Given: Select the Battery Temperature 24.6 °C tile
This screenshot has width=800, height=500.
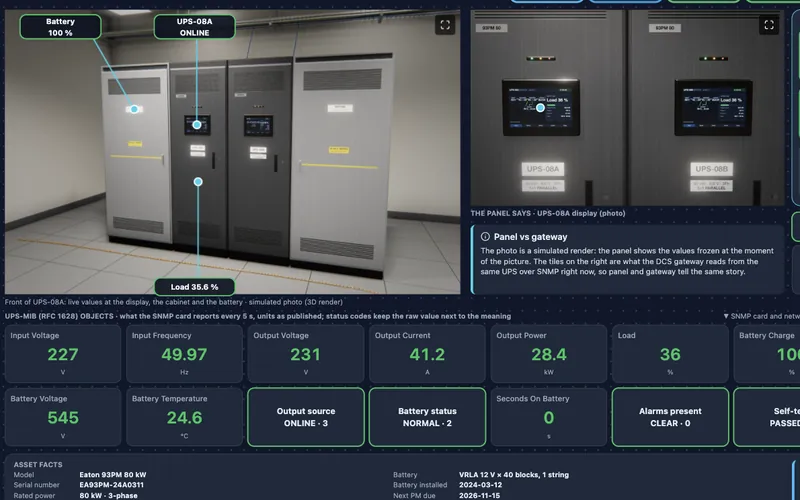Looking at the screenshot, I should 184,417.
